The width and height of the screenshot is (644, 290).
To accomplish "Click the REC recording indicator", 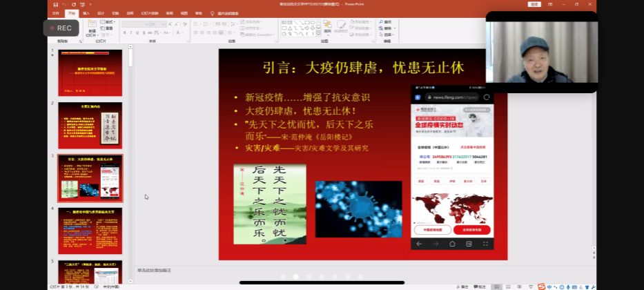I will [x=60, y=28].
